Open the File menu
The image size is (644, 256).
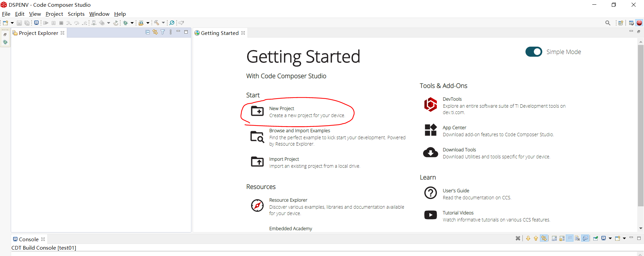(x=6, y=14)
